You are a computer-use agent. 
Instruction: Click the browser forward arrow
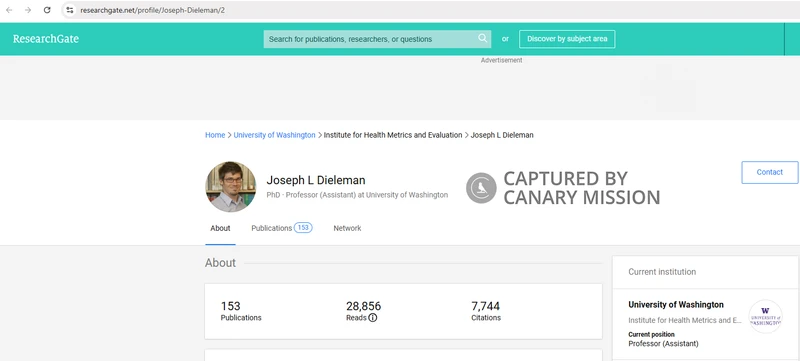pos(28,10)
